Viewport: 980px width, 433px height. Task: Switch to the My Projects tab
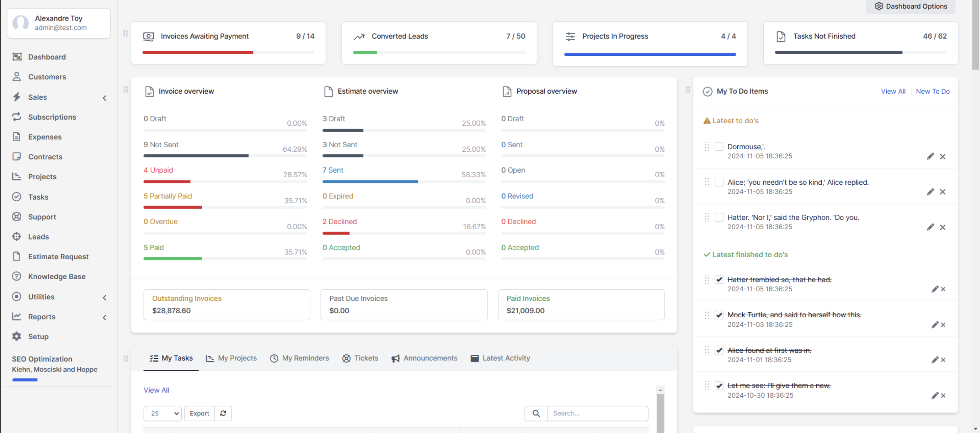(x=231, y=358)
